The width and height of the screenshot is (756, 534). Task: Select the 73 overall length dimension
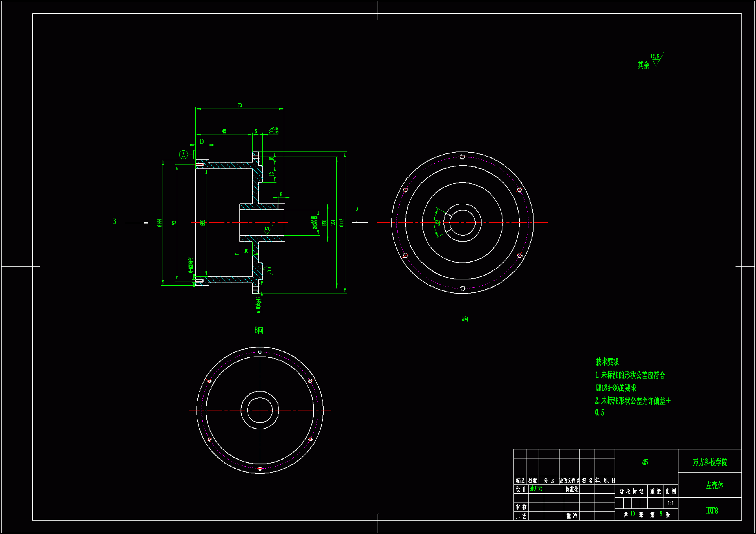(x=240, y=105)
